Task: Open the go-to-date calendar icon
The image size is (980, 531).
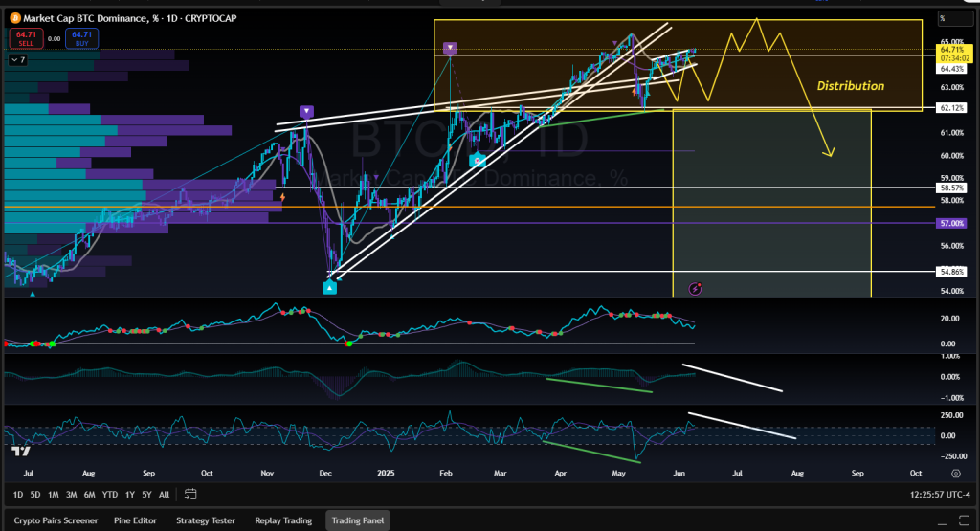Action: click(x=190, y=494)
